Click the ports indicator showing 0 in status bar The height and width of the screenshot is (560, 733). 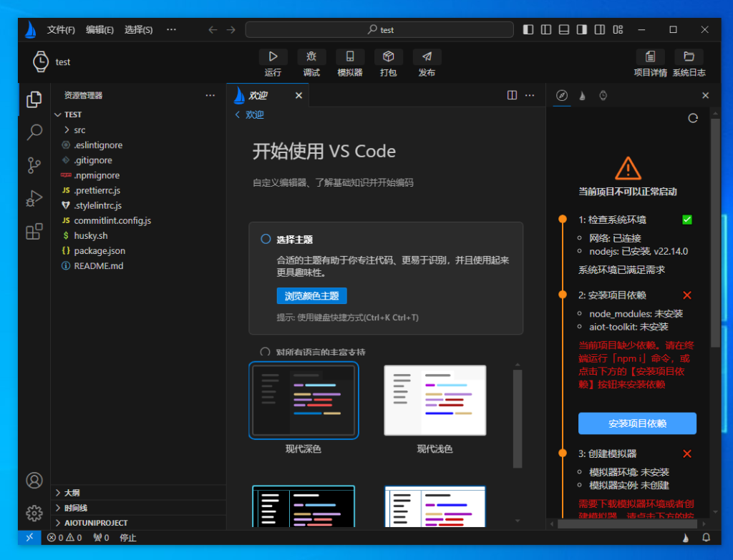click(101, 538)
